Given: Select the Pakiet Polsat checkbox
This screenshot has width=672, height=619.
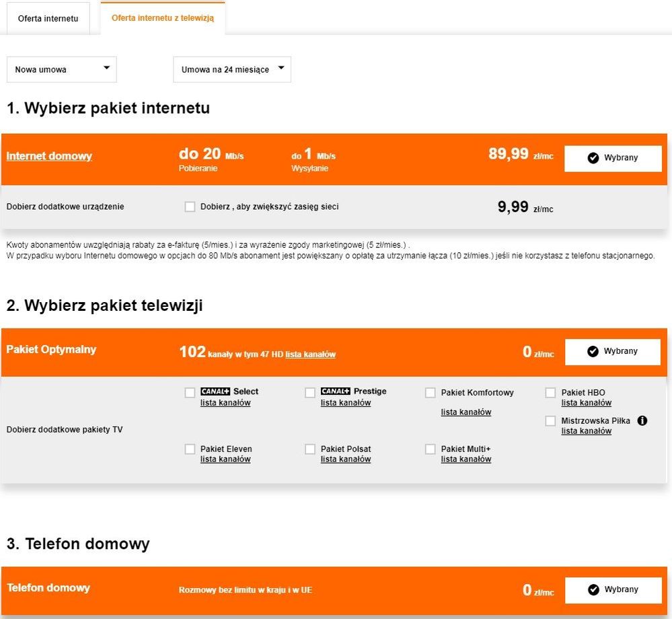Looking at the screenshot, I should coord(310,449).
